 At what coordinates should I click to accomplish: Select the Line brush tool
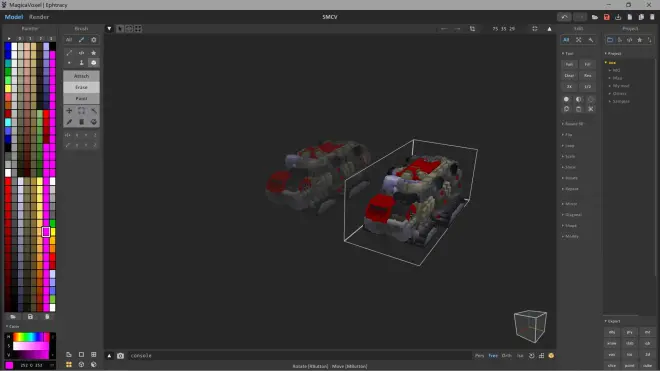(69, 53)
